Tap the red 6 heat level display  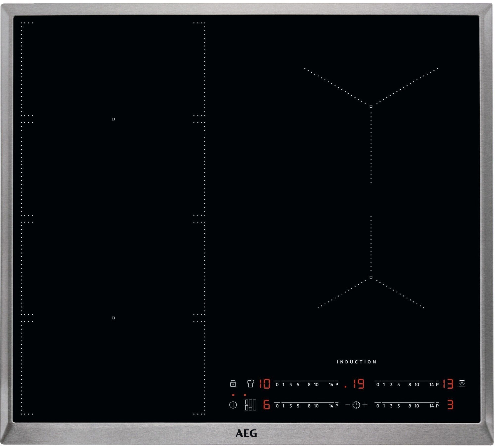tap(266, 405)
